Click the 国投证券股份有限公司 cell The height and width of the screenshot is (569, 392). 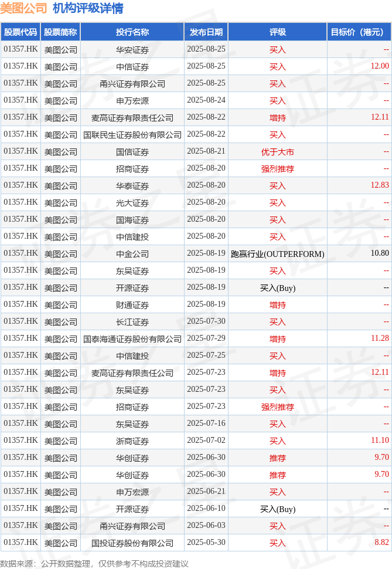point(132,543)
